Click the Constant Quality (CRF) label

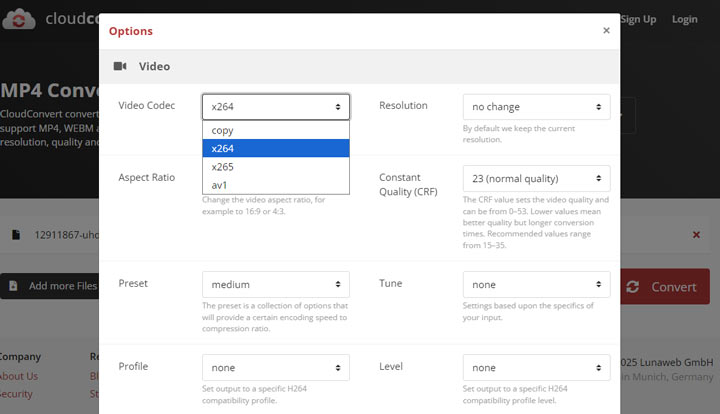[408, 185]
